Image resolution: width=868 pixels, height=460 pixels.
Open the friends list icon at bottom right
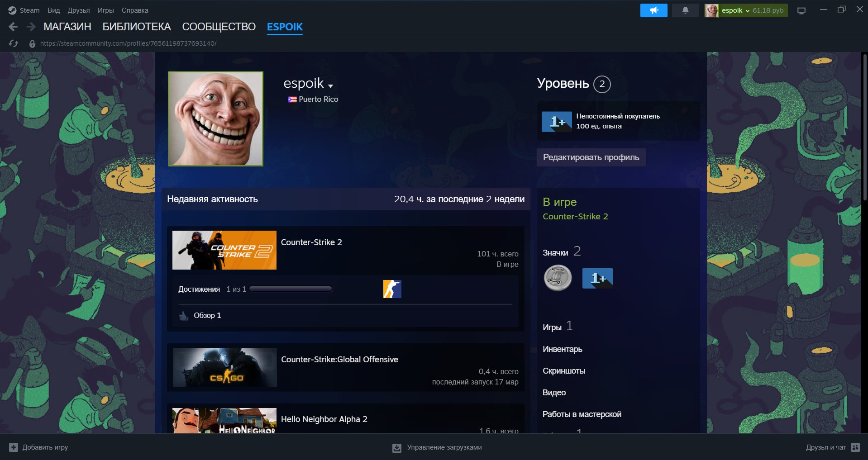855,447
